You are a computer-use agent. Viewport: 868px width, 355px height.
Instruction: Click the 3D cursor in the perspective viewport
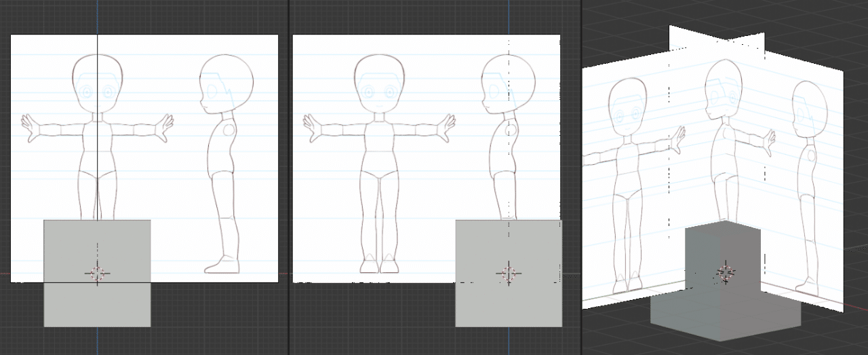coord(726,274)
